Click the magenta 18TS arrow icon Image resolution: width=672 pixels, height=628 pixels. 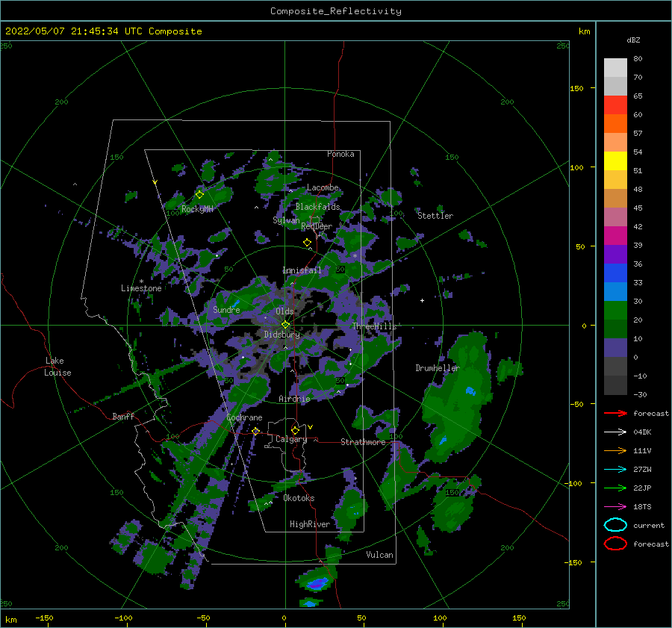tap(615, 507)
